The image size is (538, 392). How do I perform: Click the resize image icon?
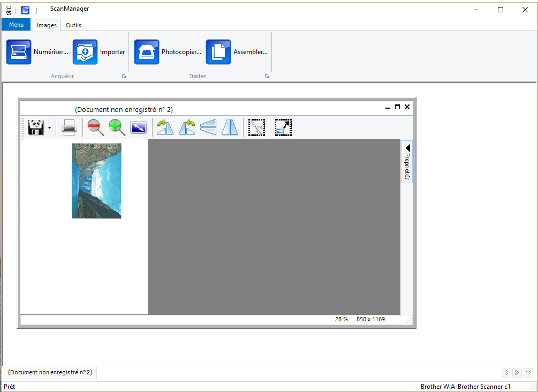click(283, 127)
